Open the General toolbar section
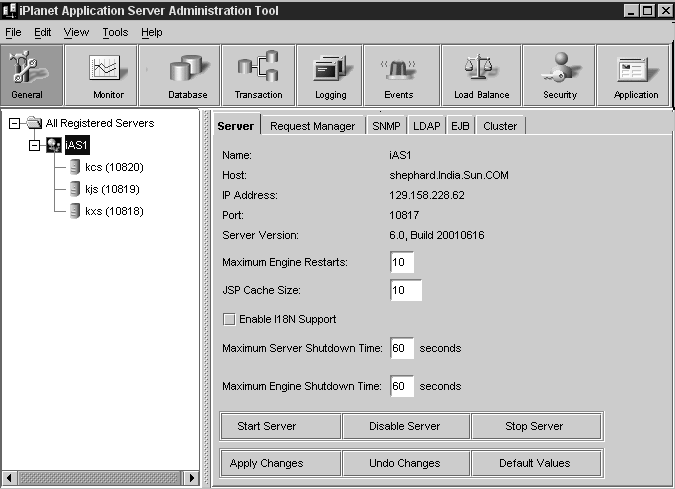 [x=31, y=75]
